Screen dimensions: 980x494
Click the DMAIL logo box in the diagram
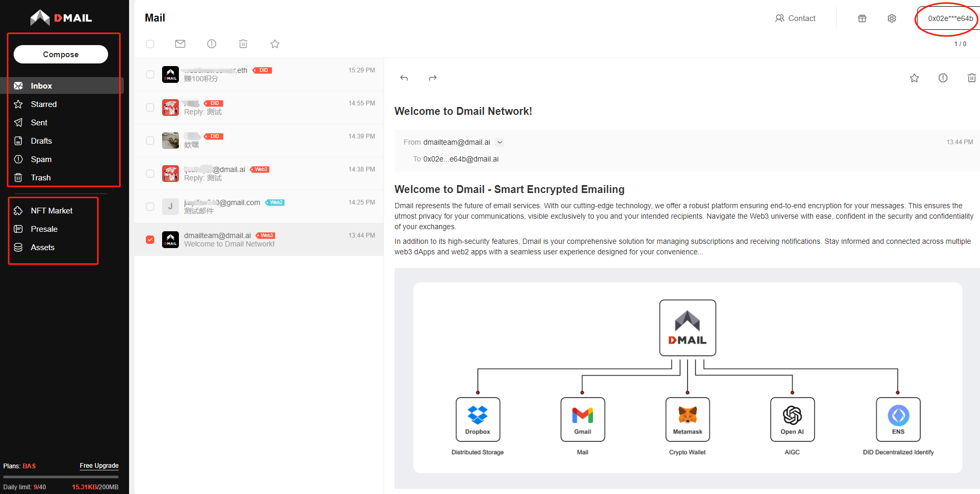pos(688,328)
